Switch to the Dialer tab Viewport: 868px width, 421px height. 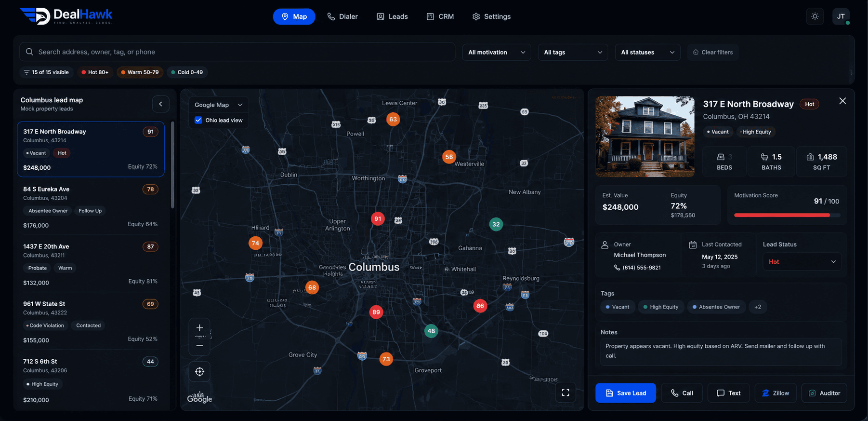(x=342, y=16)
